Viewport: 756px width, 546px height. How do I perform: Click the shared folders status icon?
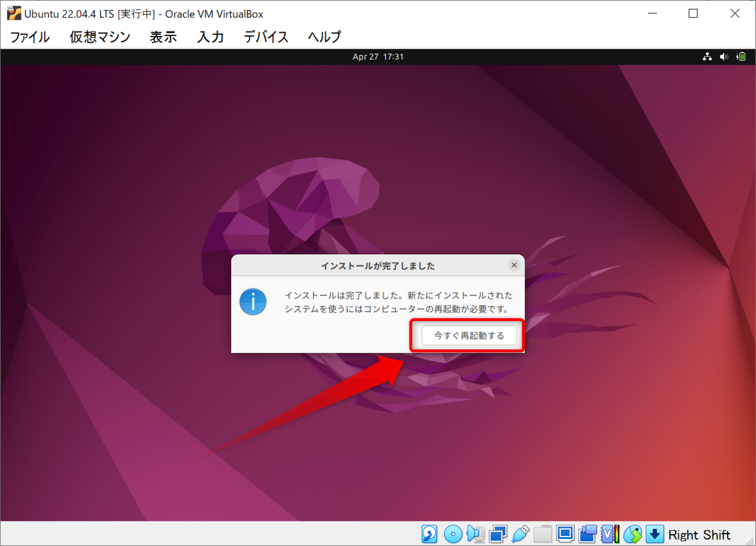543,534
